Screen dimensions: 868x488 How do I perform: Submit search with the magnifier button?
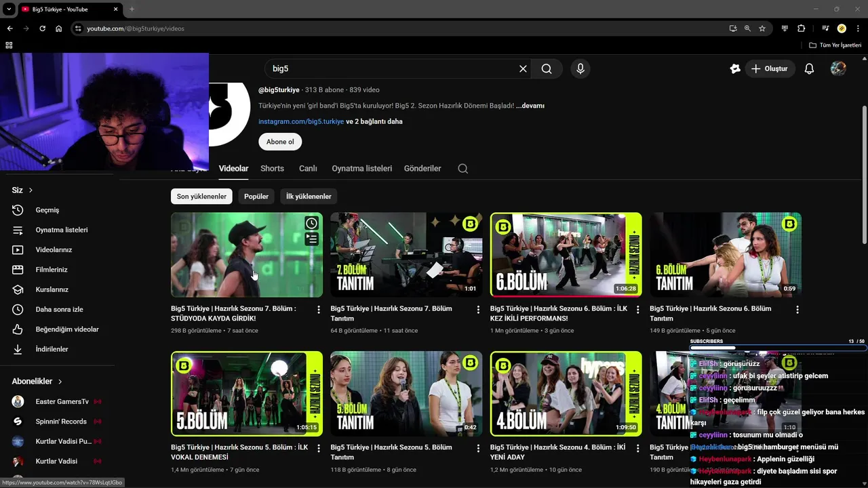click(x=547, y=68)
